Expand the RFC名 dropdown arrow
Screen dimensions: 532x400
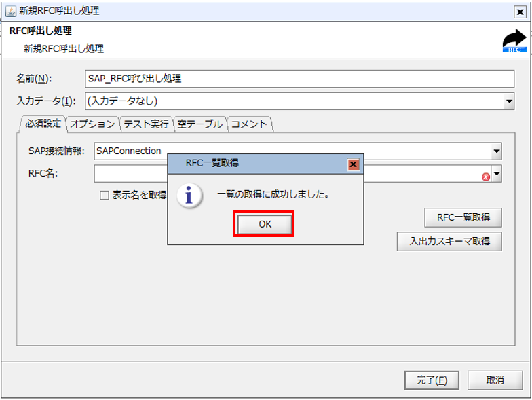click(x=496, y=175)
